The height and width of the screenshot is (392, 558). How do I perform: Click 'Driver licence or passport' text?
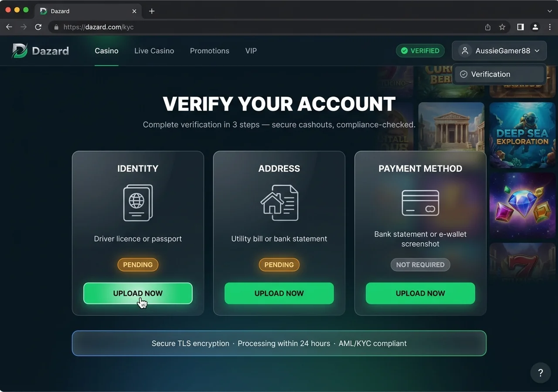[x=138, y=239]
